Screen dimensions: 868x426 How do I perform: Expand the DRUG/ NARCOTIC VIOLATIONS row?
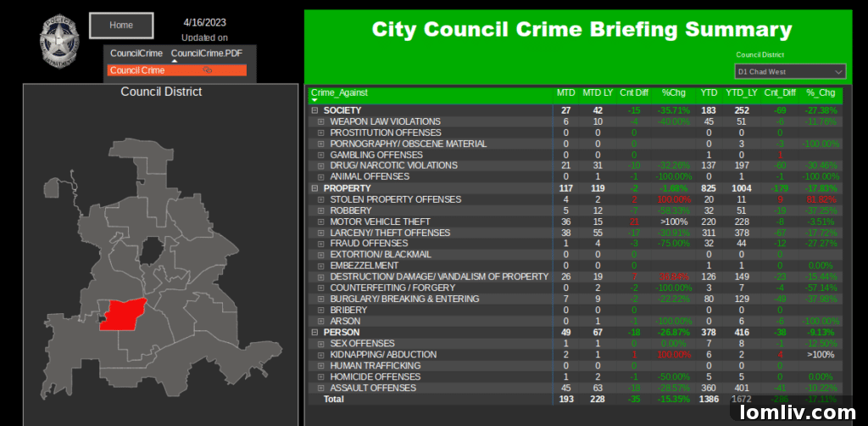point(321,166)
